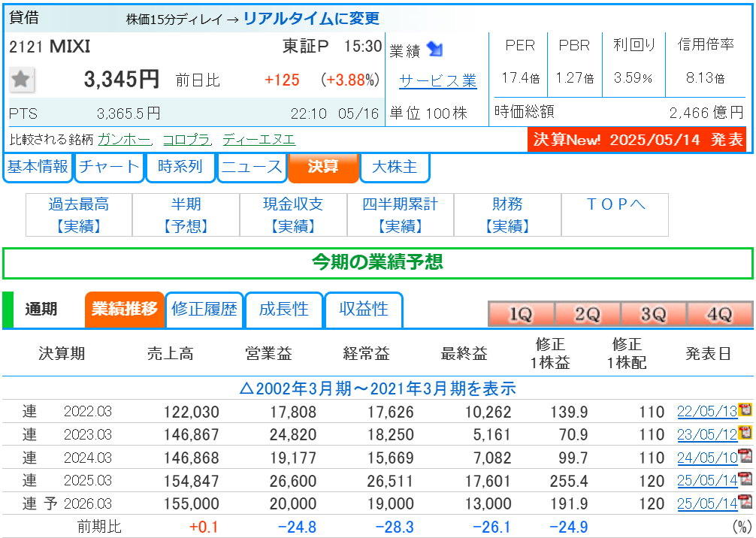Screen dimensions: 756x538
Task: Open the 23/05/12 announcement date link
Action: pos(707,434)
